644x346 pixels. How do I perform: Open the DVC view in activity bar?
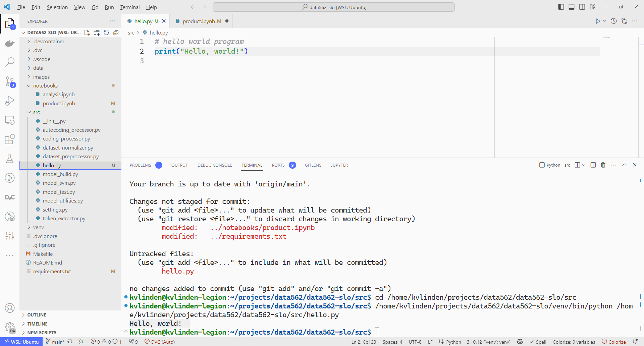[10, 197]
